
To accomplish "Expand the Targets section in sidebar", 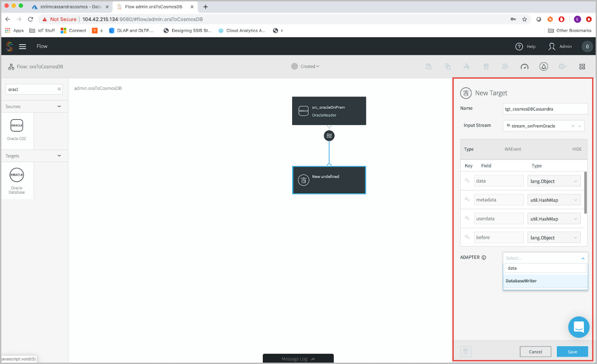I will (x=58, y=156).
